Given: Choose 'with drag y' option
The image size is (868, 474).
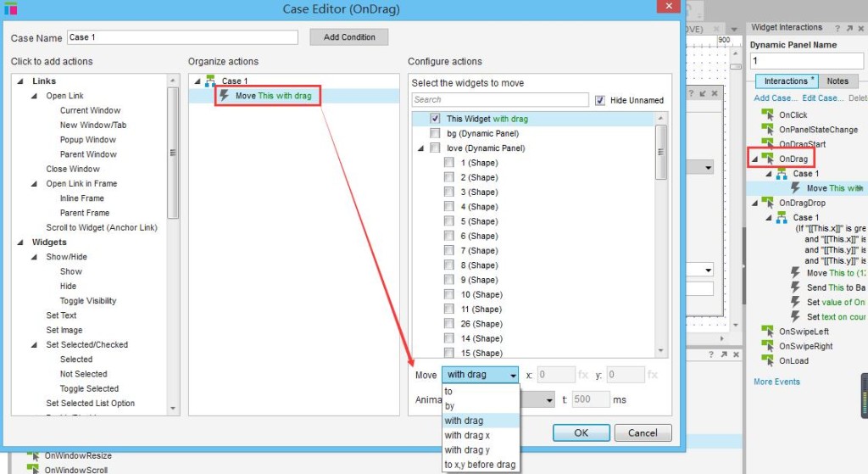Looking at the screenshot, I should [x=481, y=449].
